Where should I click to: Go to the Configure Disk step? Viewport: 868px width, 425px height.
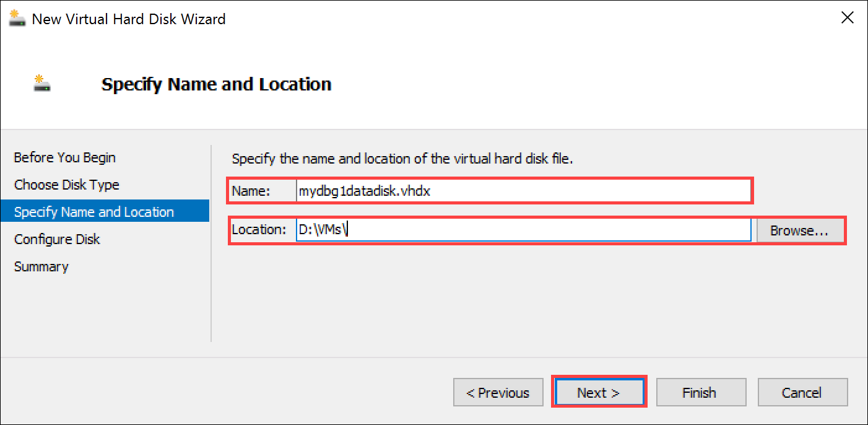click(x=57, y=239)
